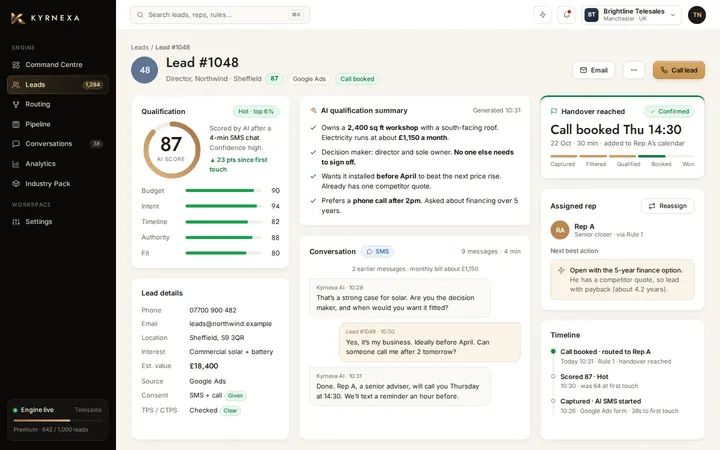Viewport: 720px width, 450px height.
Task: Click Captured AI SMS started timeline marker
Action: point(553,400)
